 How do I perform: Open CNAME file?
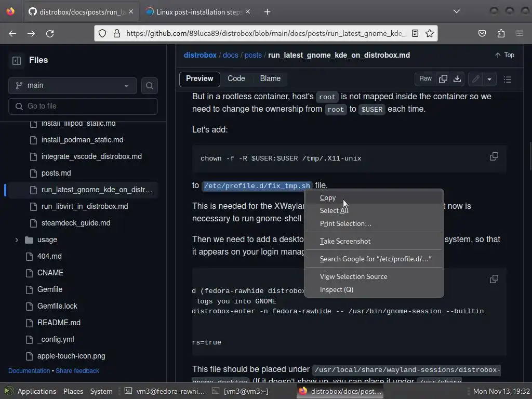coord(50,273)
